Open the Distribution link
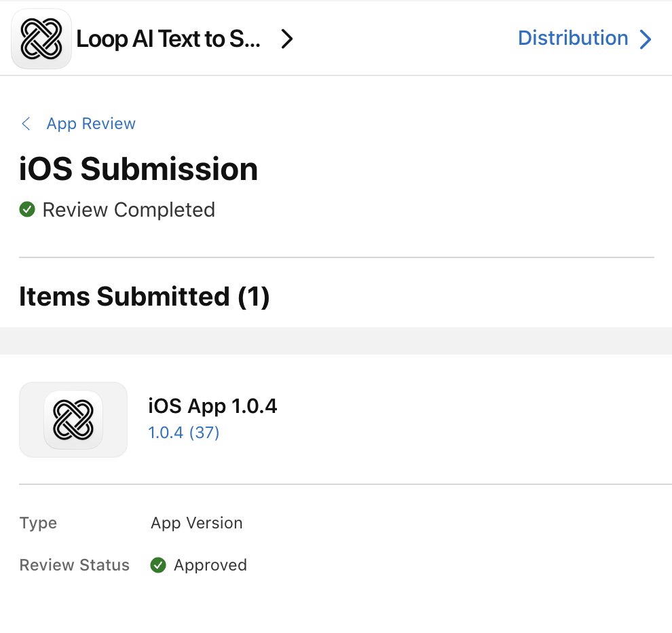Screen dimensions: 672x633 [x=573, y=38]
